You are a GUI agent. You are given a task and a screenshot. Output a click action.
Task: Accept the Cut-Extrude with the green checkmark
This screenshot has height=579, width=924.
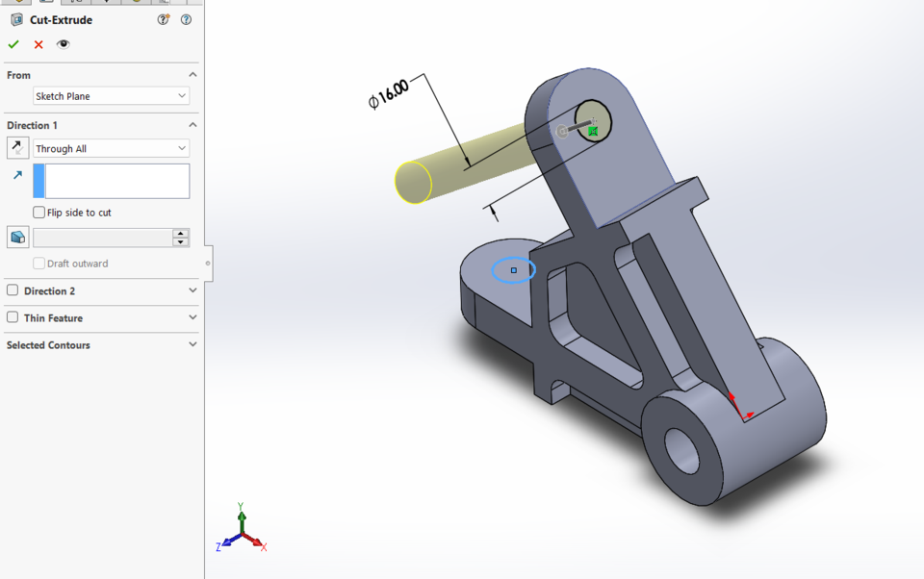pos(13,44)
